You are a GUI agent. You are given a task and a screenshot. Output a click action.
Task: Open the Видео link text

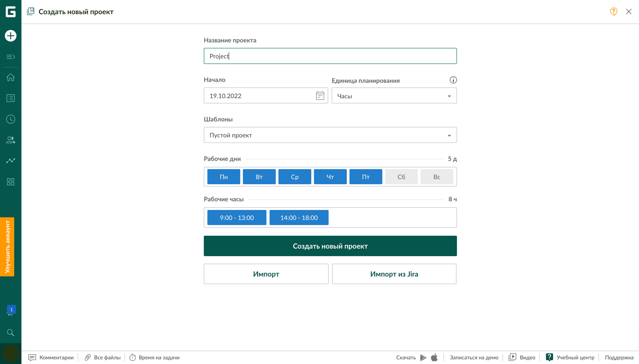[528, 357]
